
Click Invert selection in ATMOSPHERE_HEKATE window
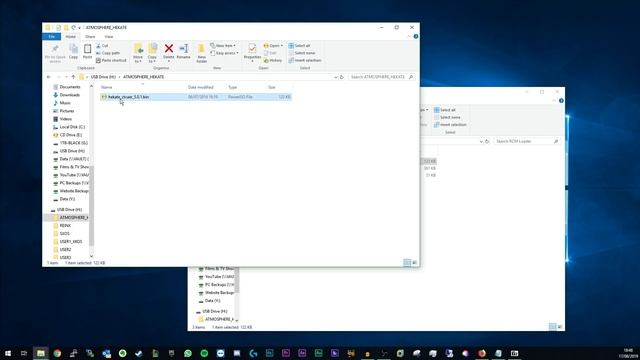(304, 60)
